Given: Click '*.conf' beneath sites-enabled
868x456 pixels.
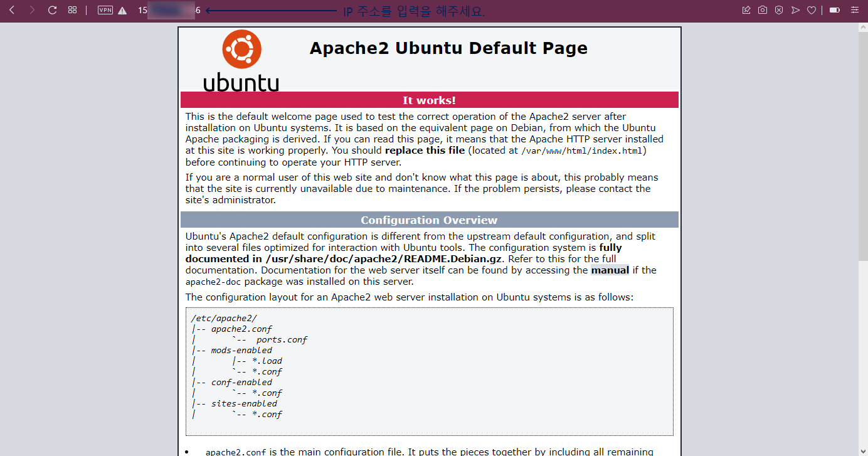Looking at the screenshot, I should point(267,415).
